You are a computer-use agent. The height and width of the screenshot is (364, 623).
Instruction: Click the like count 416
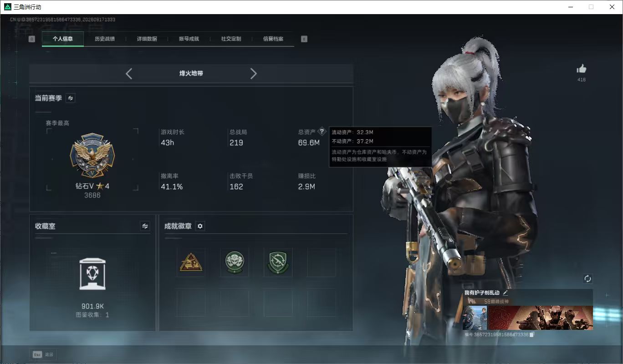582,80
